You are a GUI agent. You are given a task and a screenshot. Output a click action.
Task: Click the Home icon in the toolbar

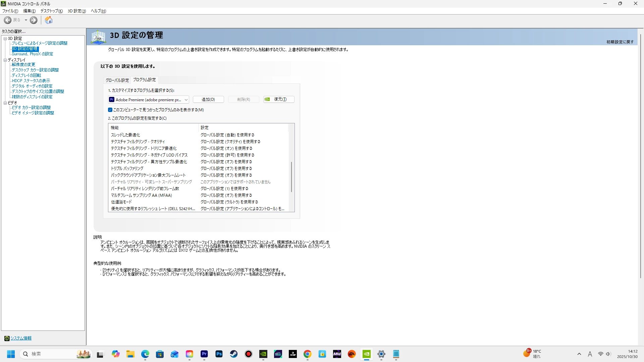click(49, 20)
